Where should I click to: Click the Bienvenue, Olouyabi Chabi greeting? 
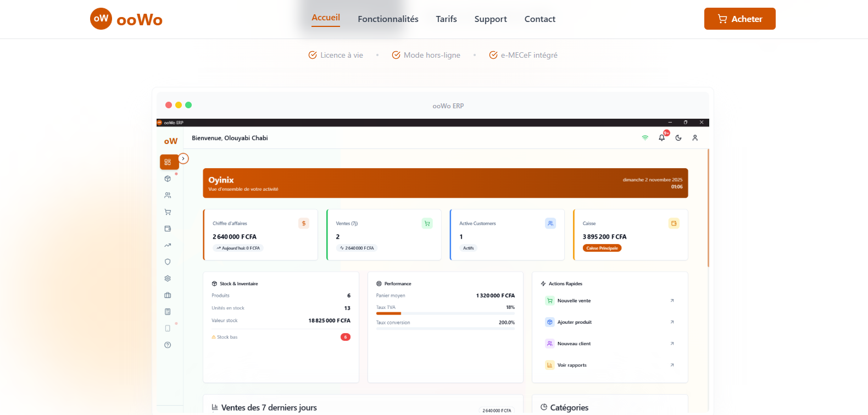coord(230,138)
